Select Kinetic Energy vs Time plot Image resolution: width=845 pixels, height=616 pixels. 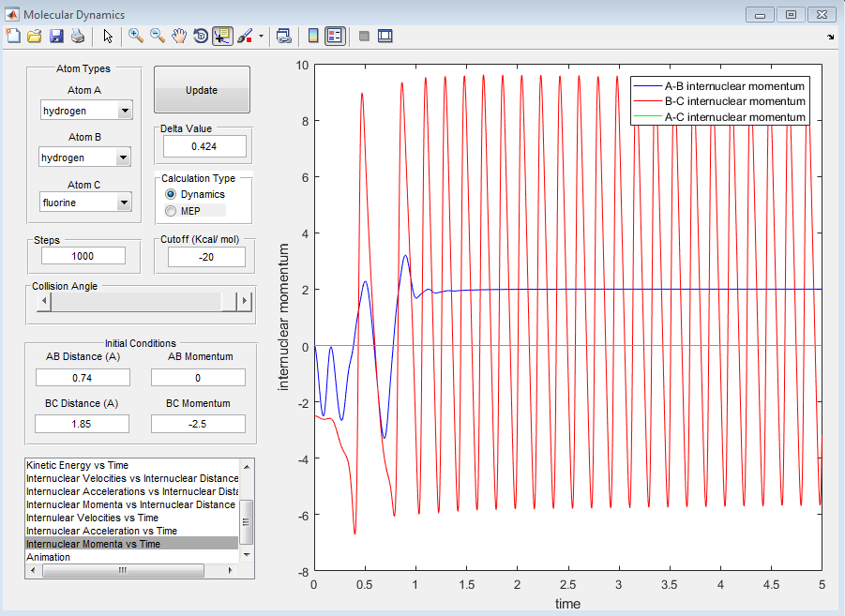[x=78, y=465]
